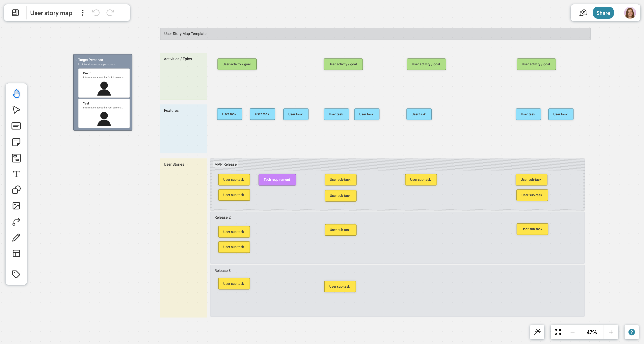The width and height of the screenshot is (644, 344).
Task: Open the Help question mark button
Action: click(632, 332)
